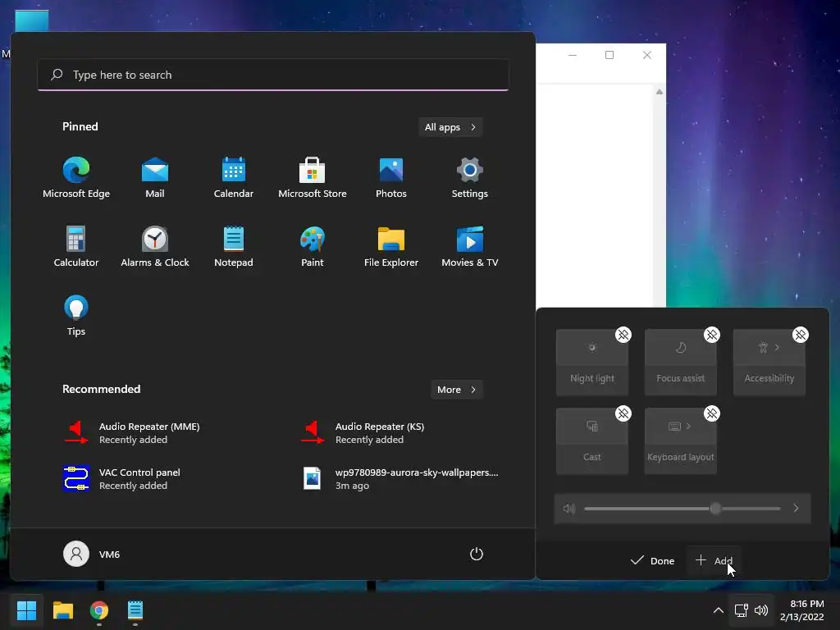Unpin the Focus assist quick setting
The height and width of the screenshot is (630, 840).
click(711, 335)
